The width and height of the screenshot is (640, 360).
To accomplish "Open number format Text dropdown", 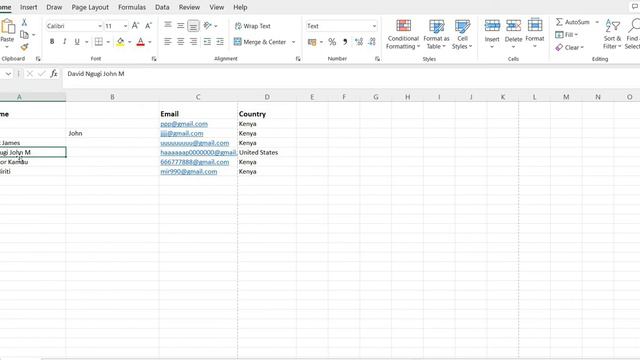I will tap(374, 26).
